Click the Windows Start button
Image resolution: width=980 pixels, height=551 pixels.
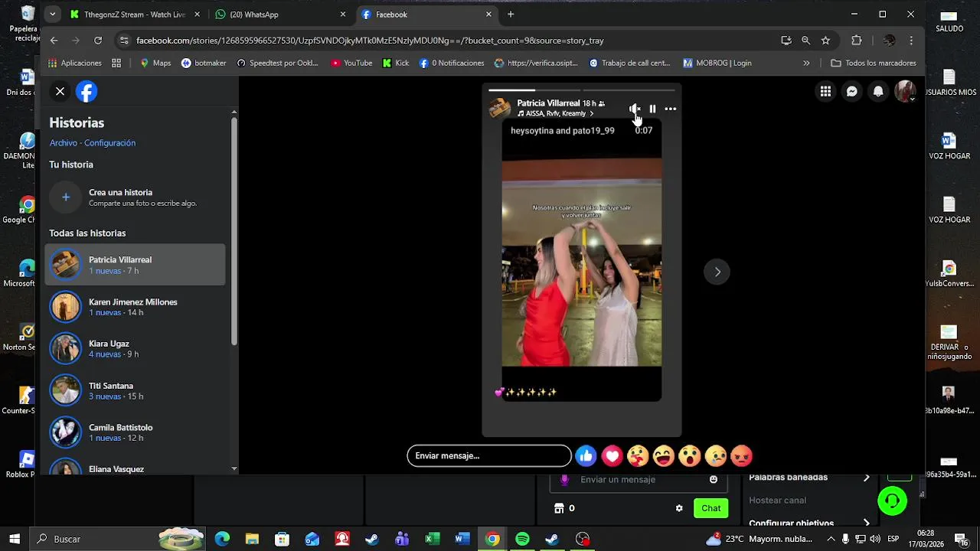[x=15, y=539]
